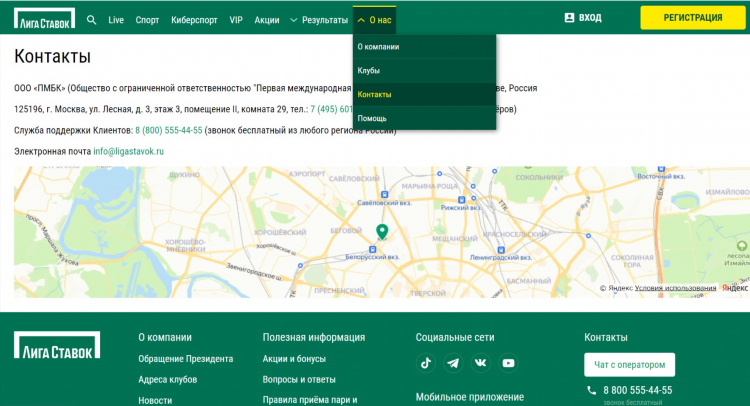The width and height of the screenshot is (750, 406).
Task: Click the search magnifier icon in header
Action: tap(91, 20)
